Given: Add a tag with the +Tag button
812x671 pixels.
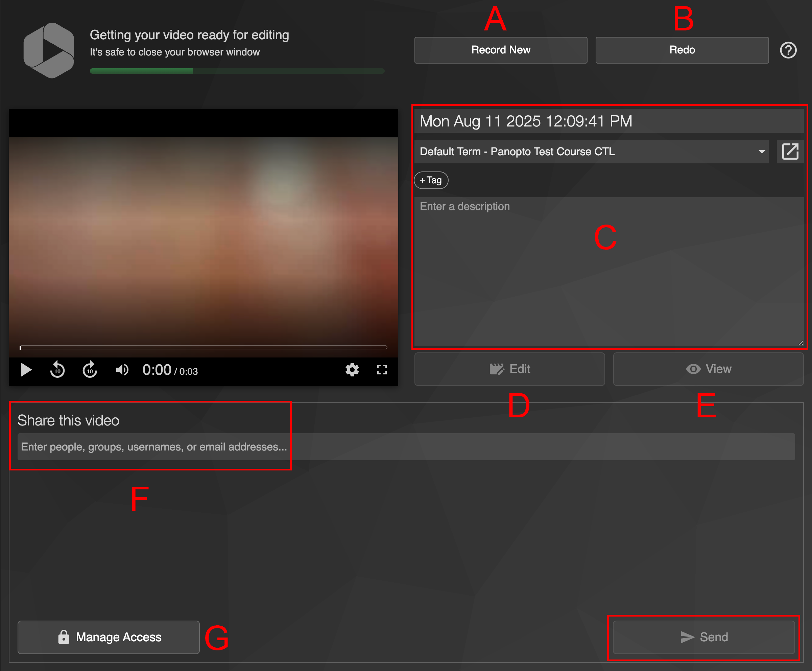Looking at the screenshot, I should point(431,180).
